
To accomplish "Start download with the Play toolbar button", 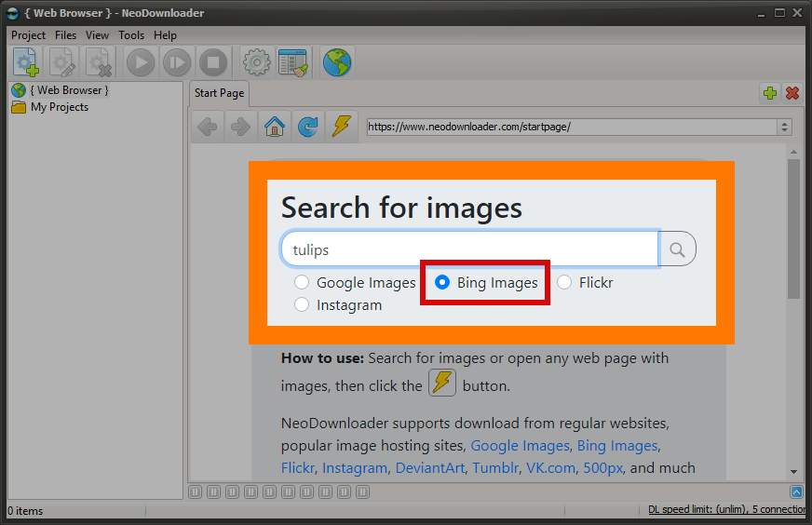I will [x=141, y=62].
